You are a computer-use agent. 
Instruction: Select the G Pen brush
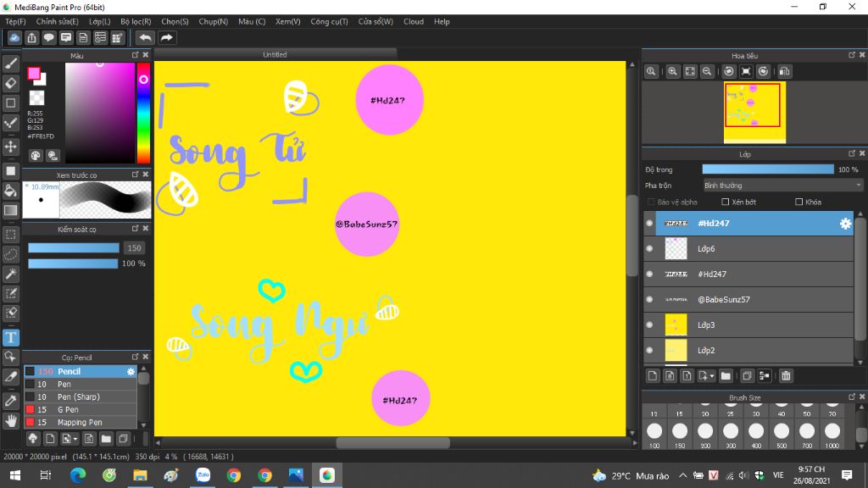(81, 410)
